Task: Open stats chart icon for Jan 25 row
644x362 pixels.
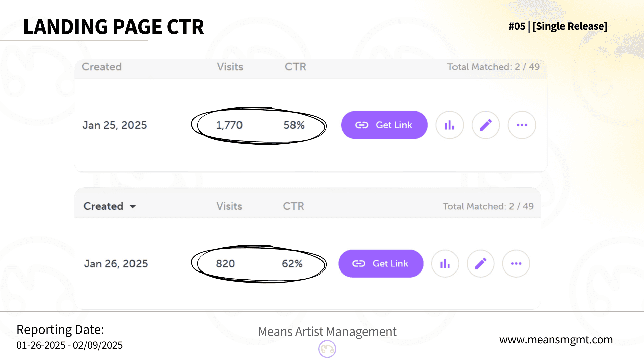Action: 449,125
